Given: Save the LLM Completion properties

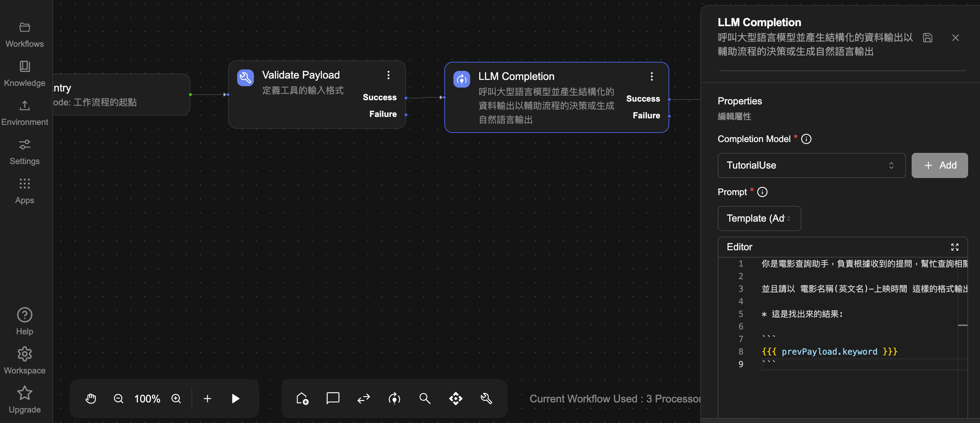Looking at the screenshot, I should tap(927, 38).
